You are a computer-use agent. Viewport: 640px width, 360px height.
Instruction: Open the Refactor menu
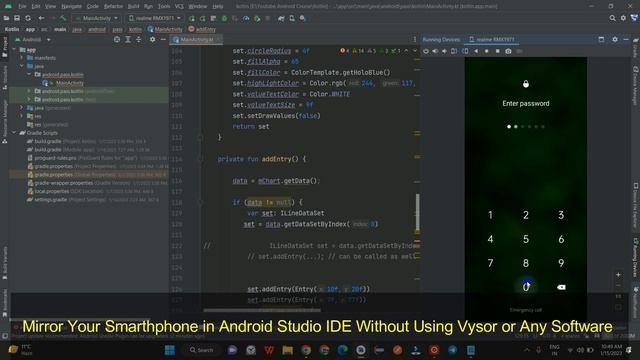(x=113, y=6)
